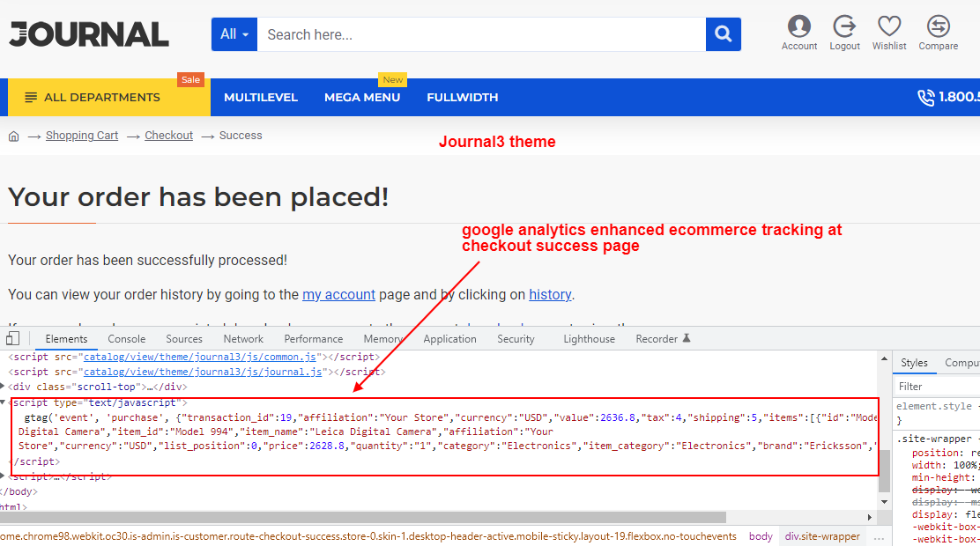
Task: Click the Search here input field
Action: pos(481,34)
